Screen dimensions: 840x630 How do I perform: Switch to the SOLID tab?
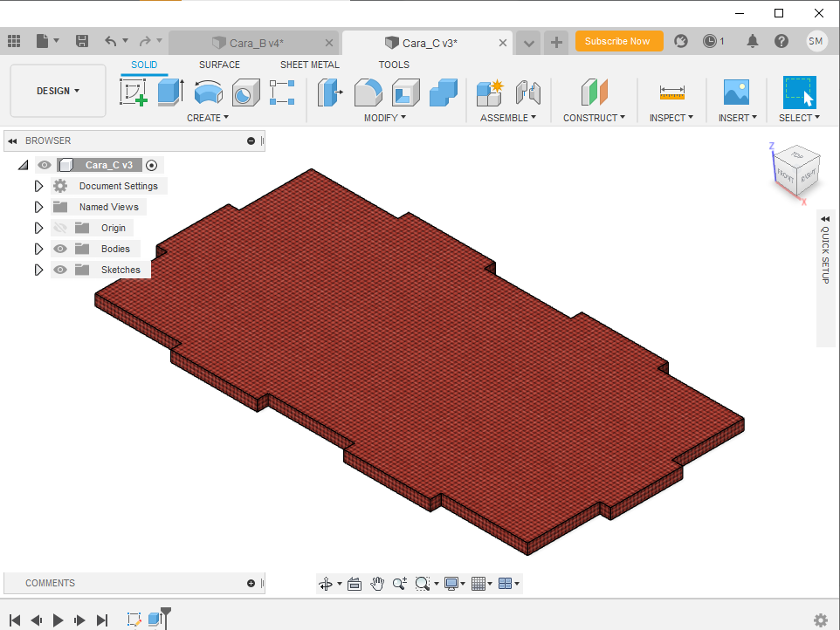(x=144, y=65)
